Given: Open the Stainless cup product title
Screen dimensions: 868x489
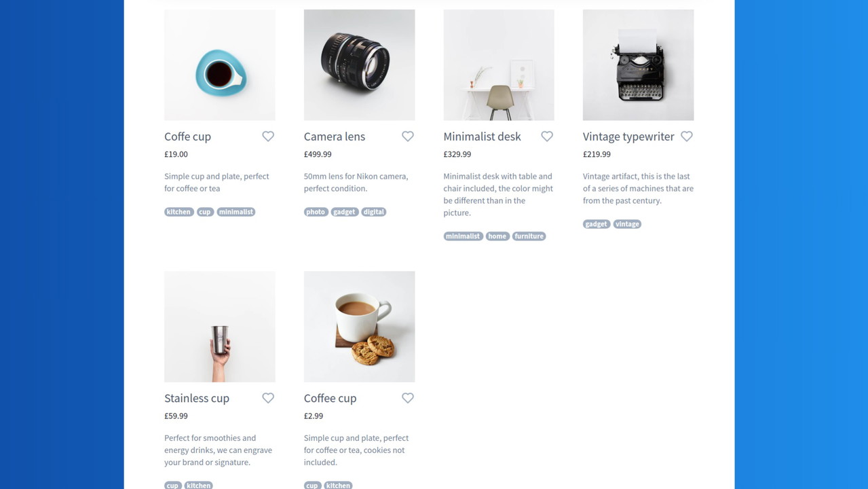Looking at the screenshot, I should coord(197,398).
